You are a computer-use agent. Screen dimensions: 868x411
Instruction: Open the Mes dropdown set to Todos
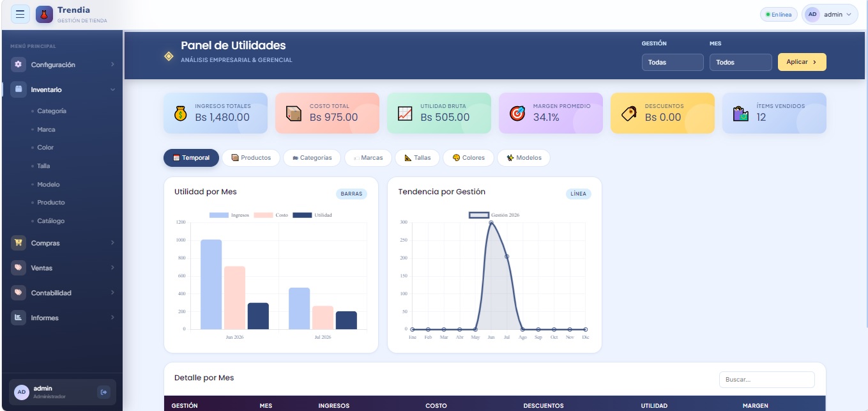coord(741,63)
